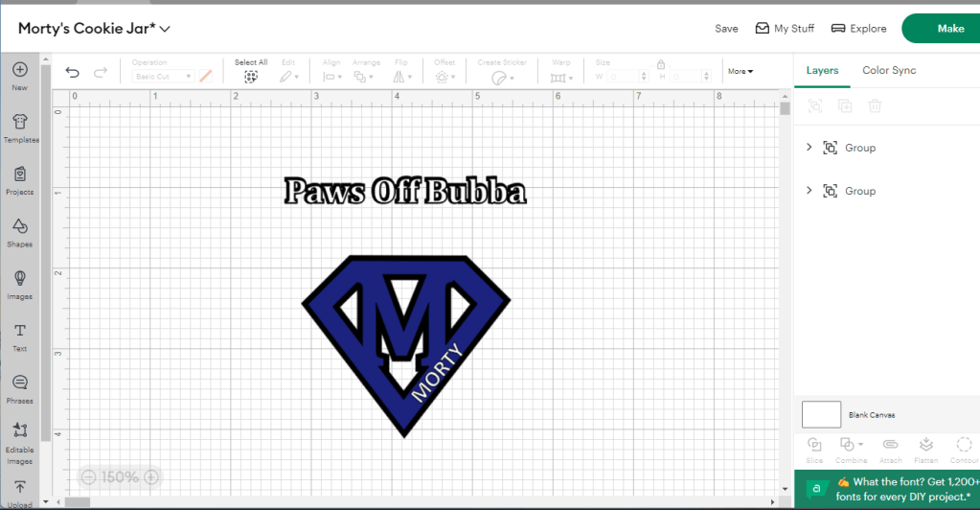
Task: Toggle the size lock aspect ratio
Action: click(661, 64)
